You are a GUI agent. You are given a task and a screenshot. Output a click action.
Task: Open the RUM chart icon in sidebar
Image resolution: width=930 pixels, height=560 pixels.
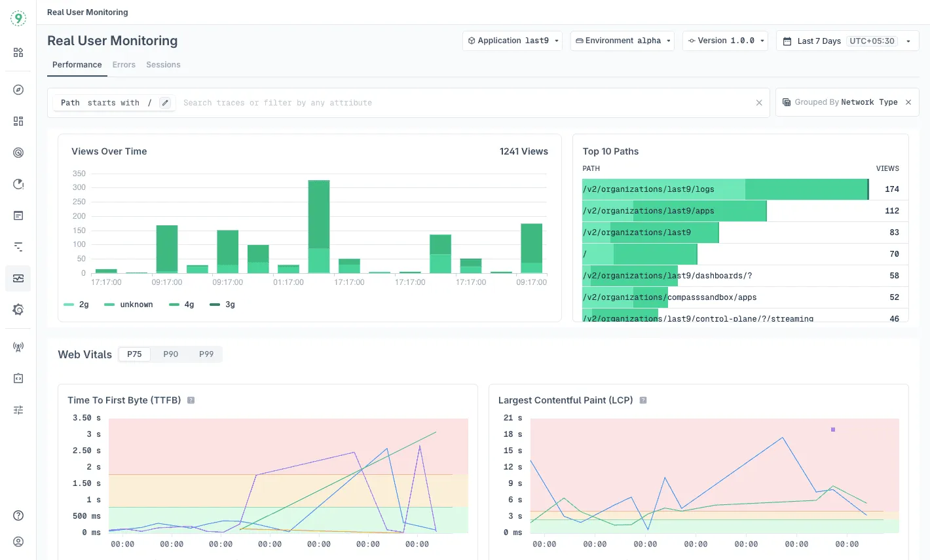point(18,278)
